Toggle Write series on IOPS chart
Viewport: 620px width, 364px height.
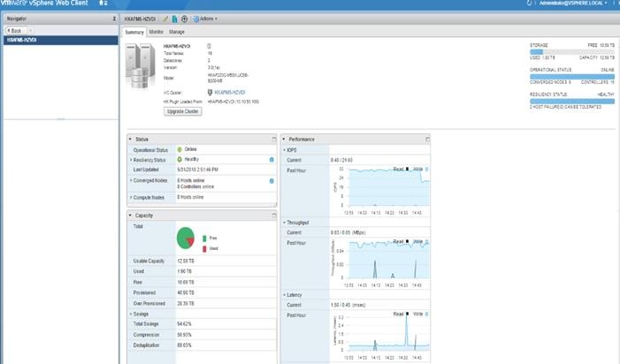point(420,169)
